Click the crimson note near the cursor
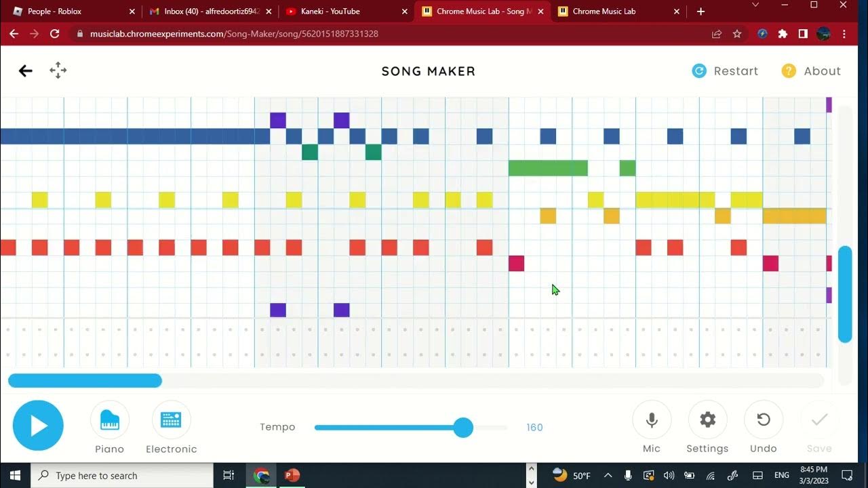Image resolution: width=868 pixels, height=488 pixels. (x=517, y=263)
